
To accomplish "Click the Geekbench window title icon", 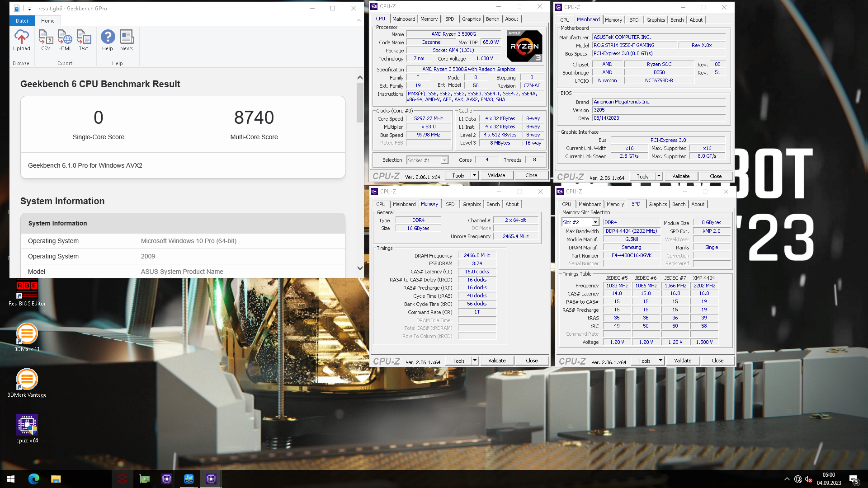I will (17, 8).
